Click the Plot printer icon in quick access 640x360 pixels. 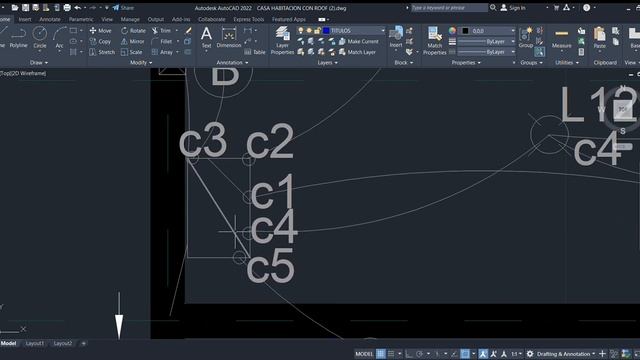click(67, 7)
